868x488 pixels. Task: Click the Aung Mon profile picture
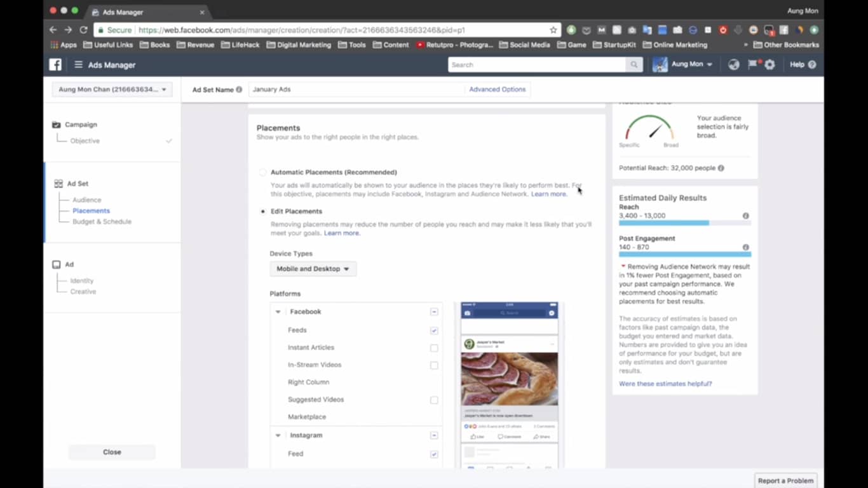(660, 65)
